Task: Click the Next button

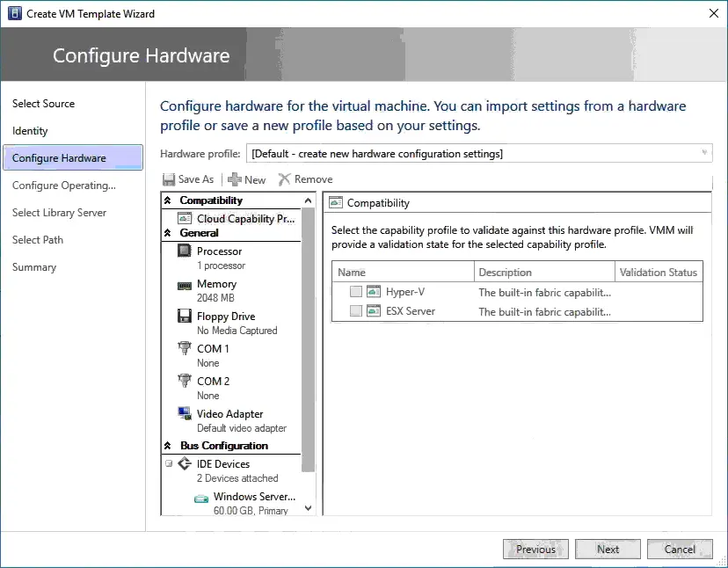Action: coord(608,550)
